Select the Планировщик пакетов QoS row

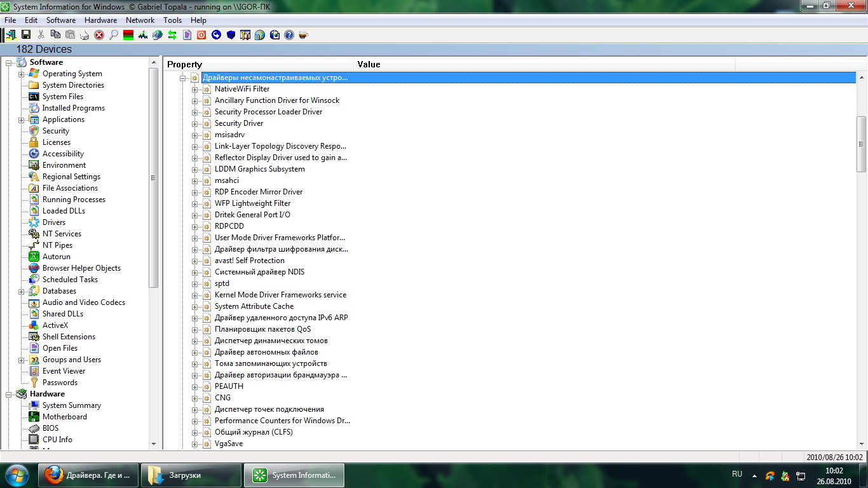(263, 329)
